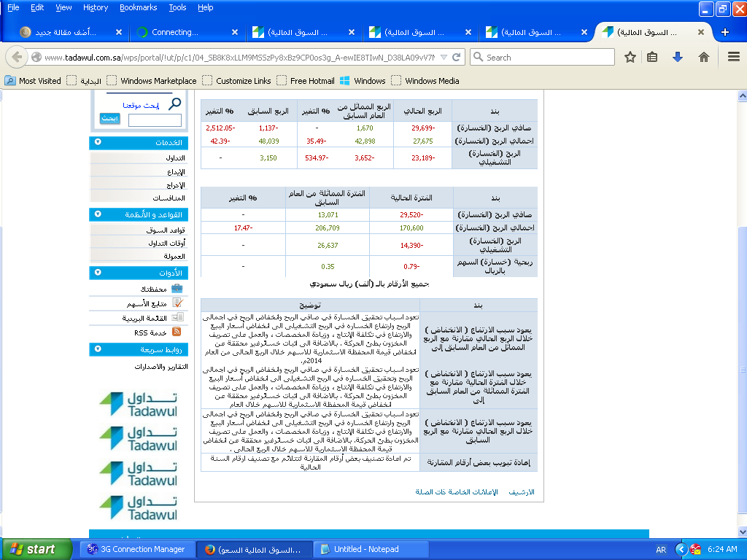The height and width of the screenshot is (560, 747).
Task: Click the الإعلانات الخاصة ذات الصلة link
Action: [x=457, y=492]
